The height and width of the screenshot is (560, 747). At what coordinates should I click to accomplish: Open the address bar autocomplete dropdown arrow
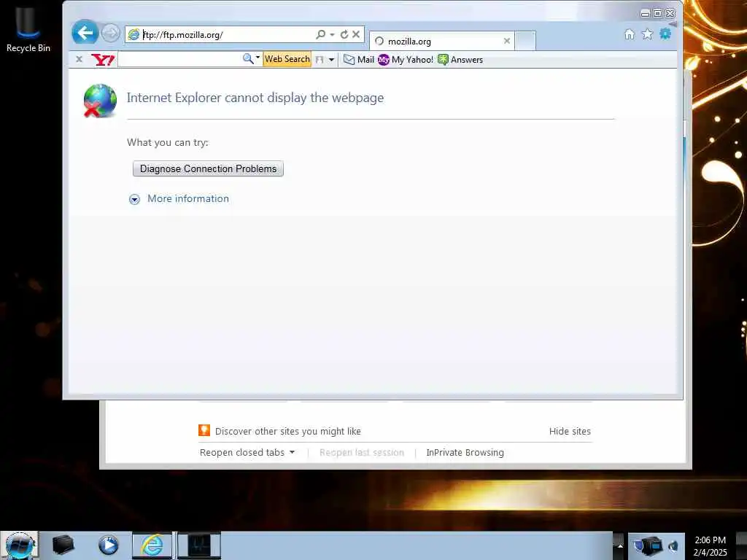click(332, 34)
